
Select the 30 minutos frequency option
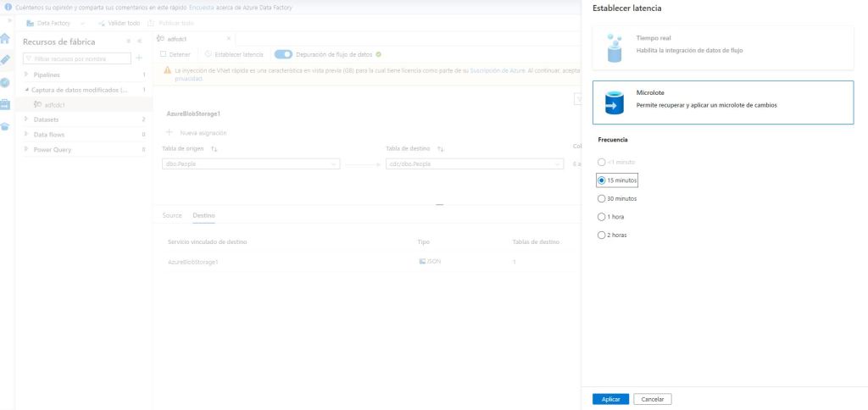[x=602, y=198]
